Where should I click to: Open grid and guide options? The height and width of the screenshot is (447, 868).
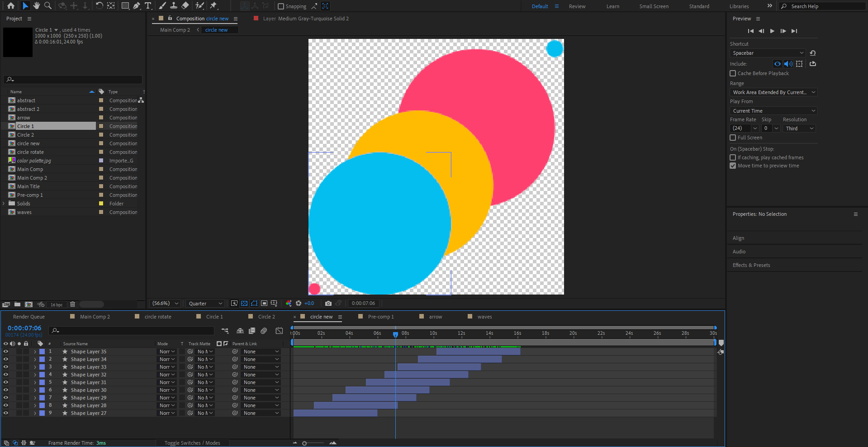274,304
